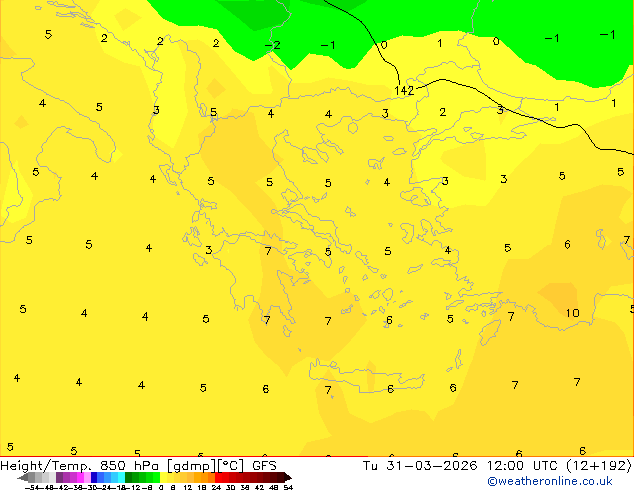The image size is (634, 490).
Task: Click the cyan swatch near legend -18
Action: point(122,477)
